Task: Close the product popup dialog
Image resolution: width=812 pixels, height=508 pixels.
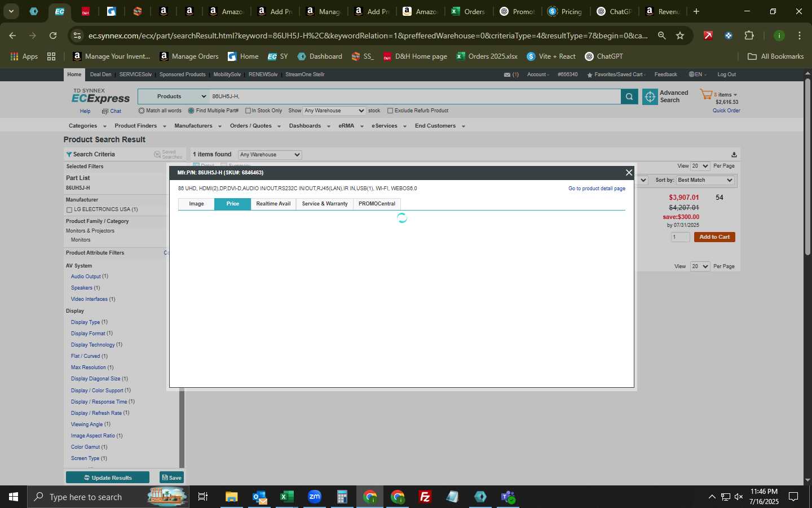Action: click(x=629, y=173)
